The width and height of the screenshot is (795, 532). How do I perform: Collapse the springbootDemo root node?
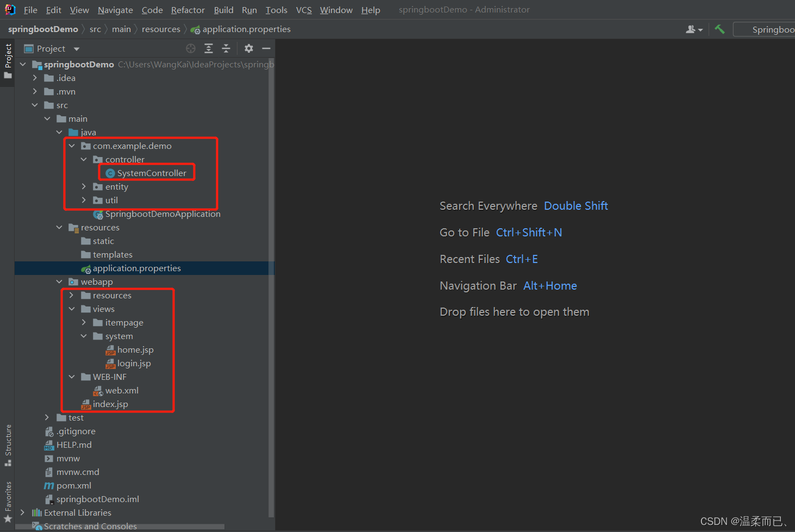point(23,64)
